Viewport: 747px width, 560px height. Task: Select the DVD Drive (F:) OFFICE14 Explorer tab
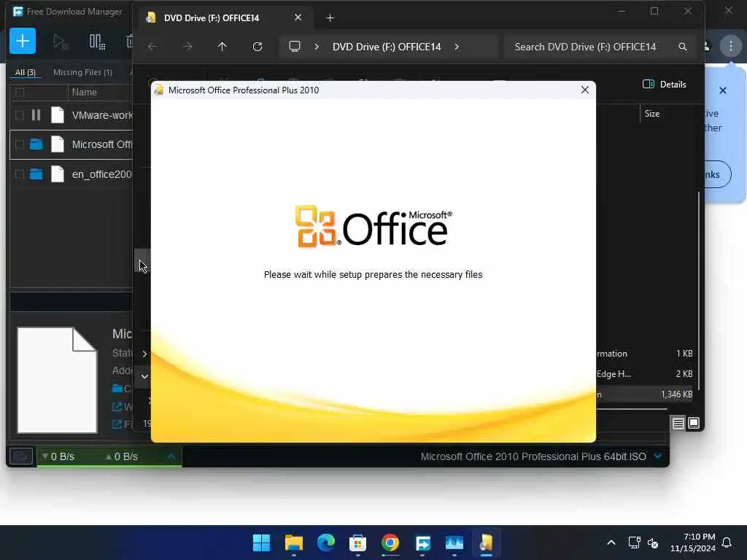[226, 18]
